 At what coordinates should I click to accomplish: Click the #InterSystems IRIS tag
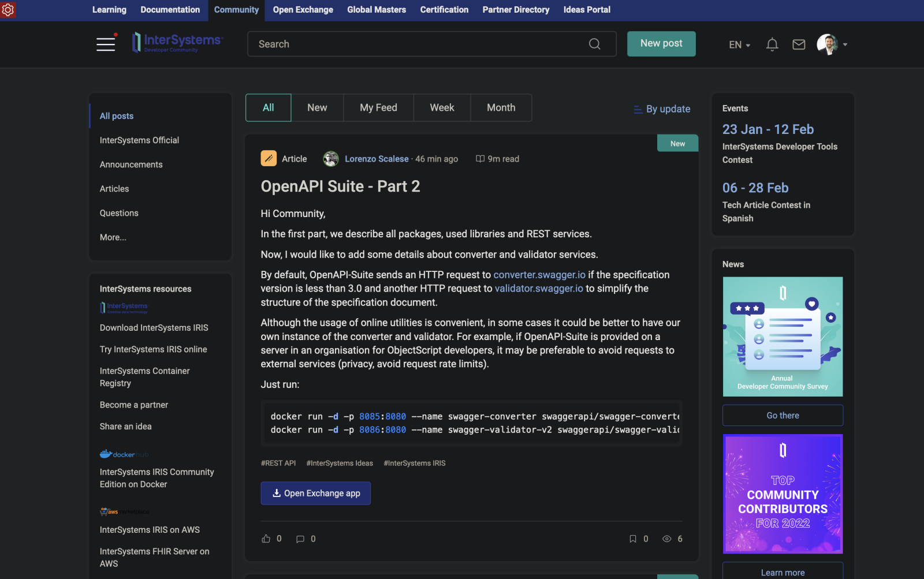point(415,463)
